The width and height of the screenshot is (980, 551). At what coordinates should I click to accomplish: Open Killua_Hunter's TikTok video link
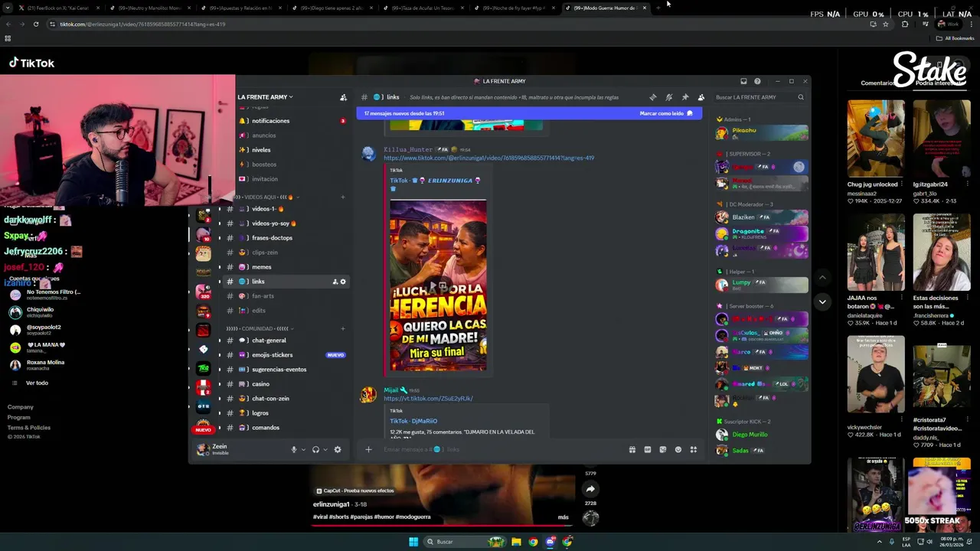point(488,158)
